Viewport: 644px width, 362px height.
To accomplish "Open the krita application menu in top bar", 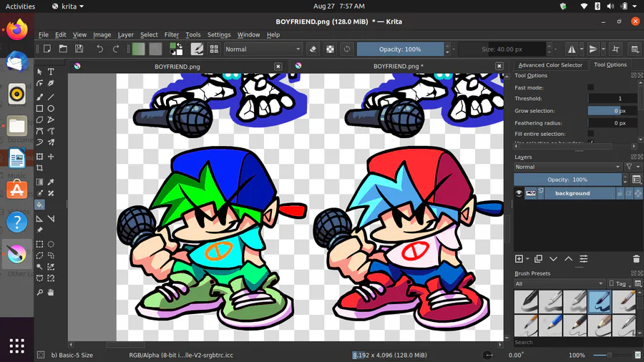I will coord(68,6).
